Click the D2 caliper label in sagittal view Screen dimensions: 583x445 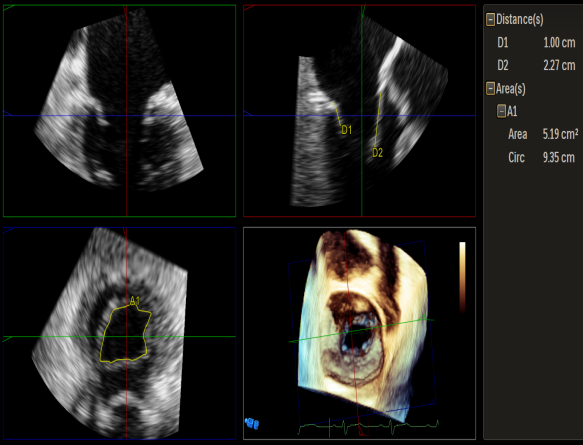tap(377, 153)
